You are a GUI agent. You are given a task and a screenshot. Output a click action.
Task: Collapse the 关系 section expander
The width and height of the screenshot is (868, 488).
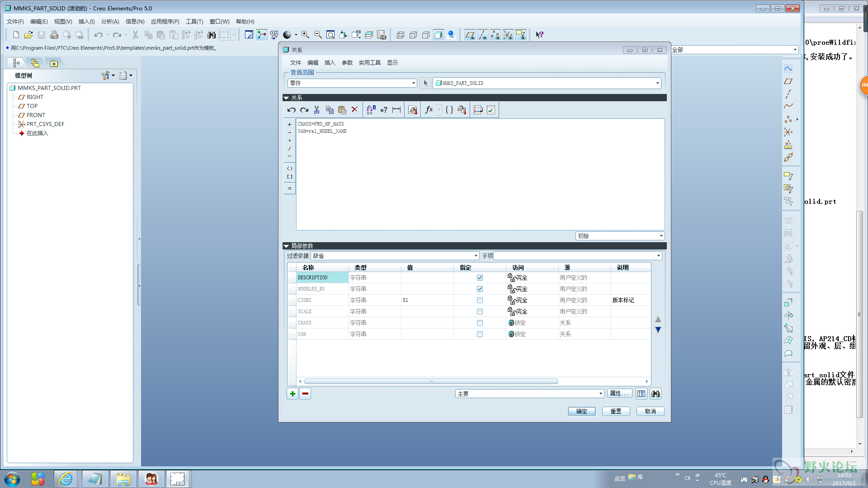pyautogui.click(x=286, y=98)
